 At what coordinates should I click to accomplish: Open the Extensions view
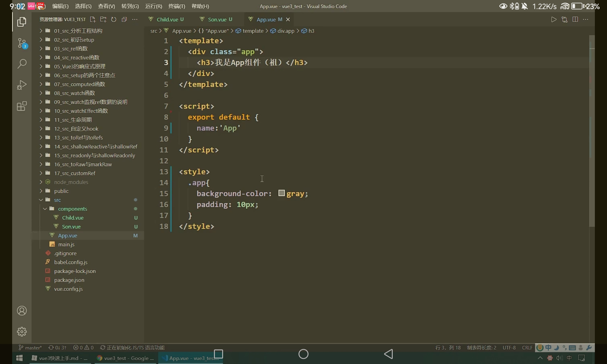22,106
